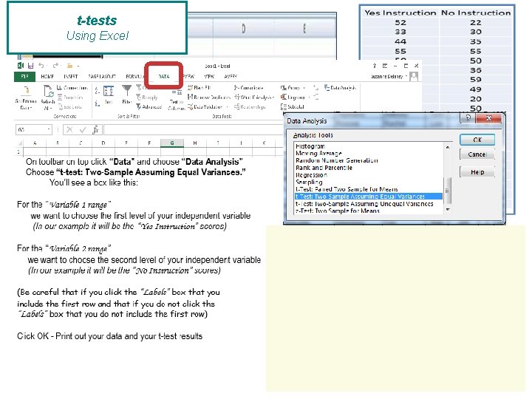Click the Ribbon Display Options icon
This screenshot has width=532, height=399.
[x=385, y=66]
